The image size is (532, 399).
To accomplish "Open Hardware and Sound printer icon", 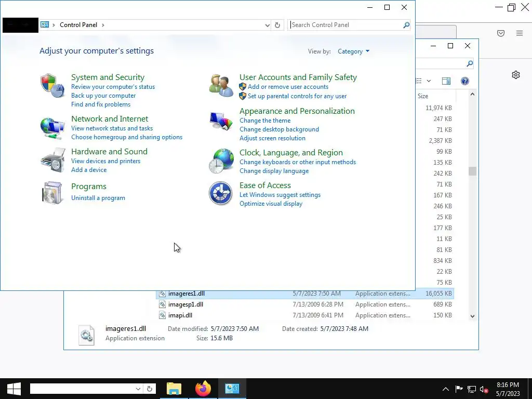I will click(x=52, y=160).
